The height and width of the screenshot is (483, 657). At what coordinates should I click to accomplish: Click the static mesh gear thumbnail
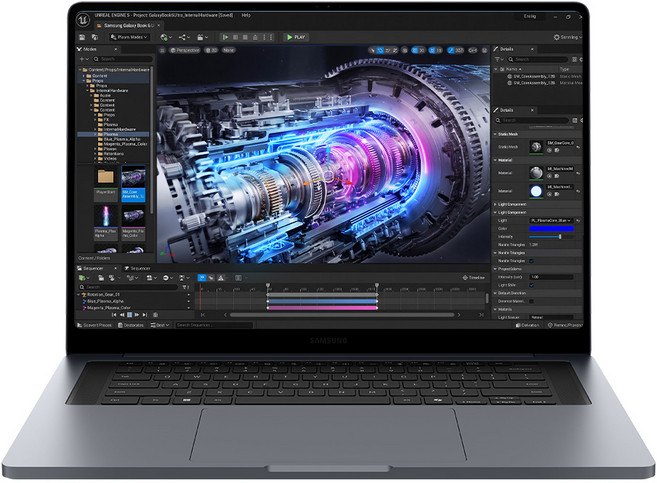536,147
